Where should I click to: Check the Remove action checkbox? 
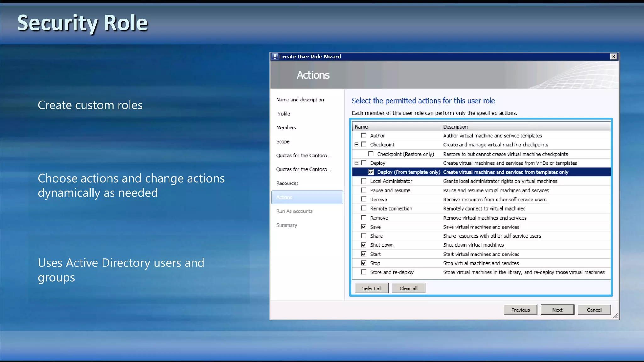pos(364,217)
